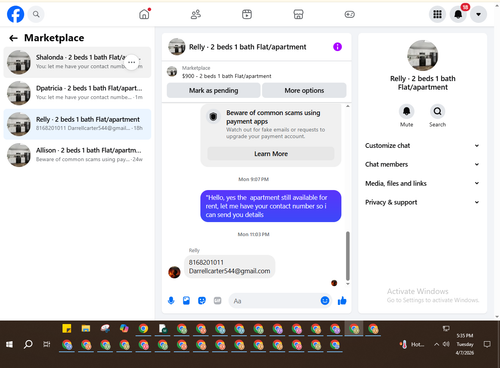Click the chat scrollbar thumb
The image size is (500, 368).
pos(348,256)
